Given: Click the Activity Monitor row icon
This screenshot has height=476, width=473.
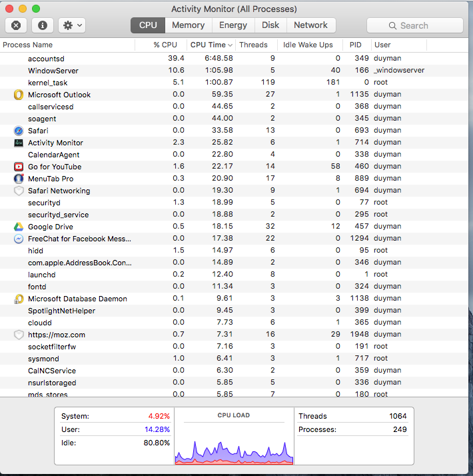Looking at the screenshot, I should [x=19, y=143].
